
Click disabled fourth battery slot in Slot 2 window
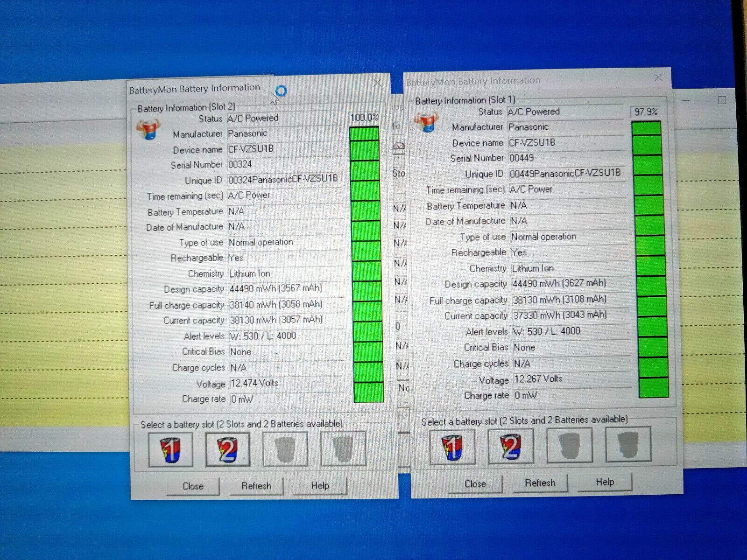click(343, 448)
